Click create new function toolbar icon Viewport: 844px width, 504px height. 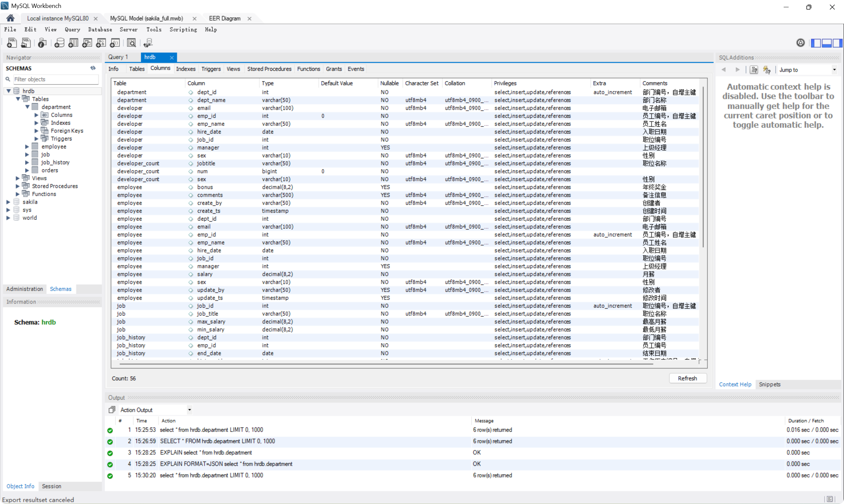click(x=115, y=43)
